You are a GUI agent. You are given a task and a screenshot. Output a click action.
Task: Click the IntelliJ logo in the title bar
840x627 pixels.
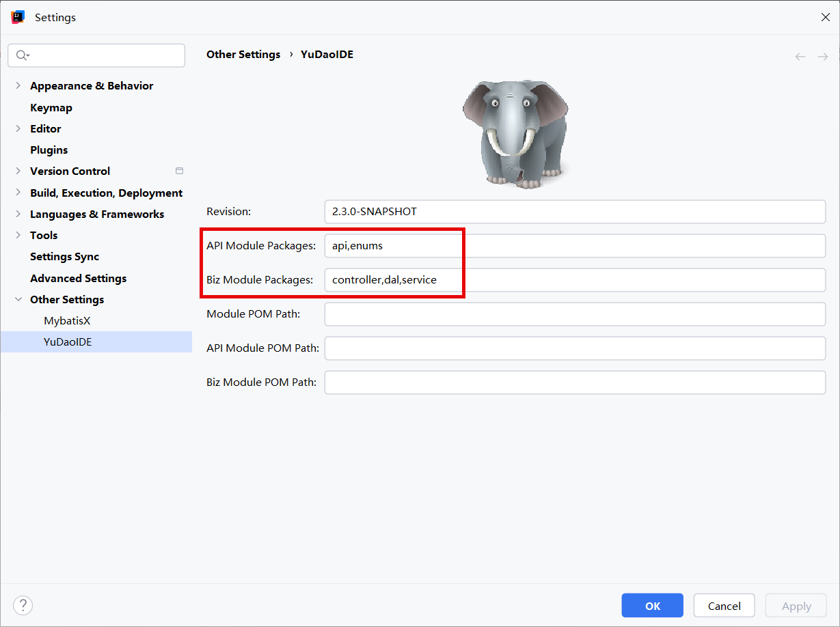click(18, 17)
